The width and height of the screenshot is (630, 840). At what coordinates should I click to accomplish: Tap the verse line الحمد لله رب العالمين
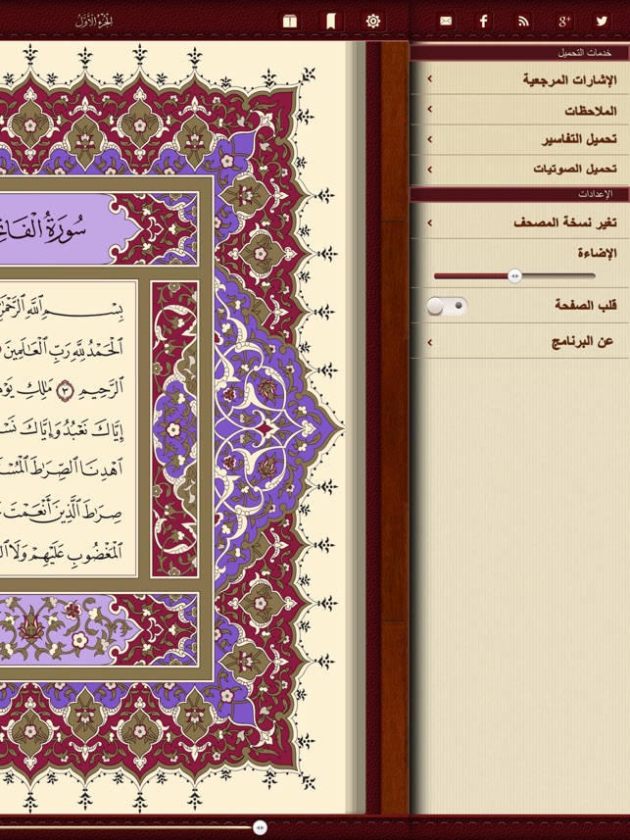(62, 349)
